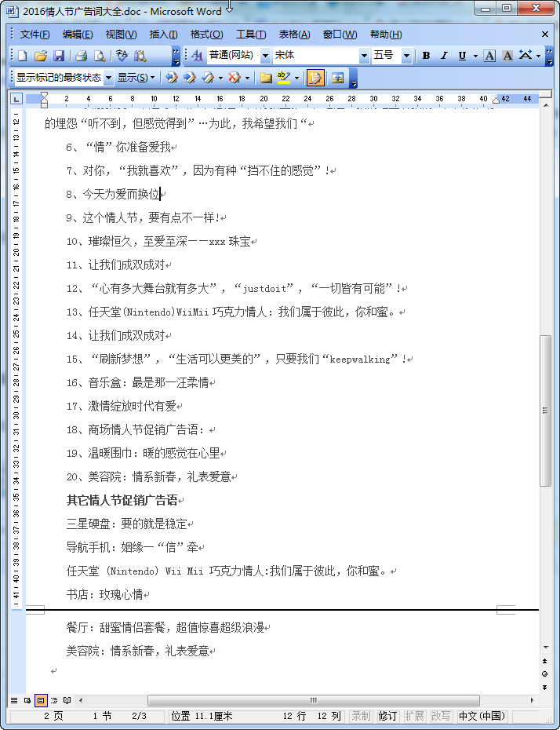Apply italic formatting
The image size is (560, 730).
444,56
